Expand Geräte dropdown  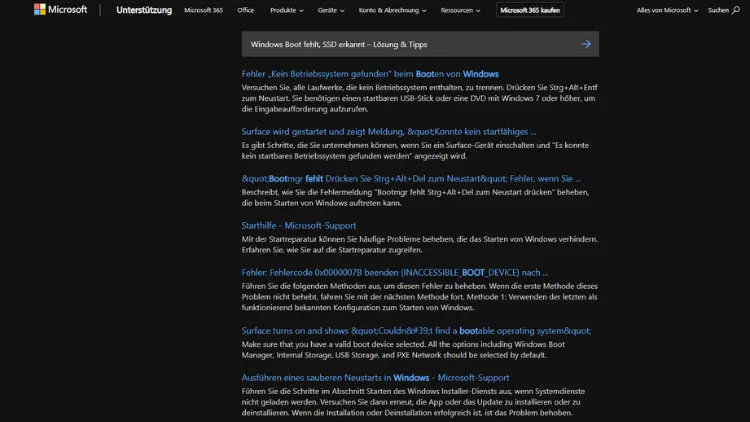[331, 10]
